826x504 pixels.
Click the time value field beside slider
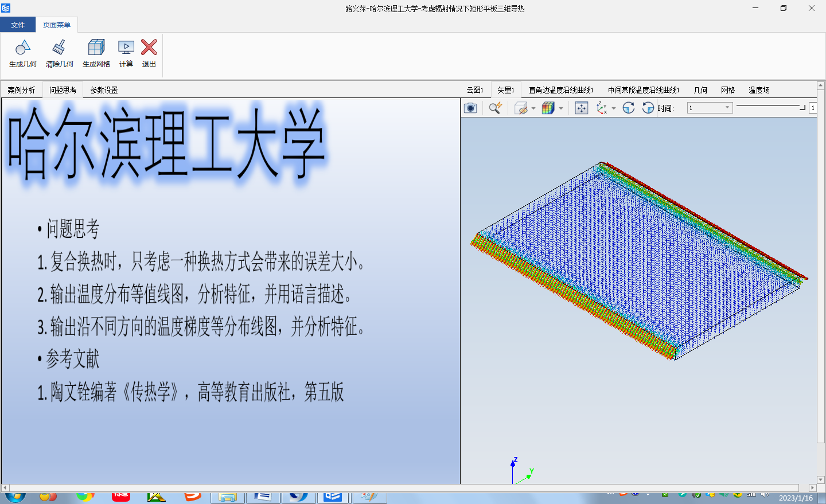coord(813,108)
